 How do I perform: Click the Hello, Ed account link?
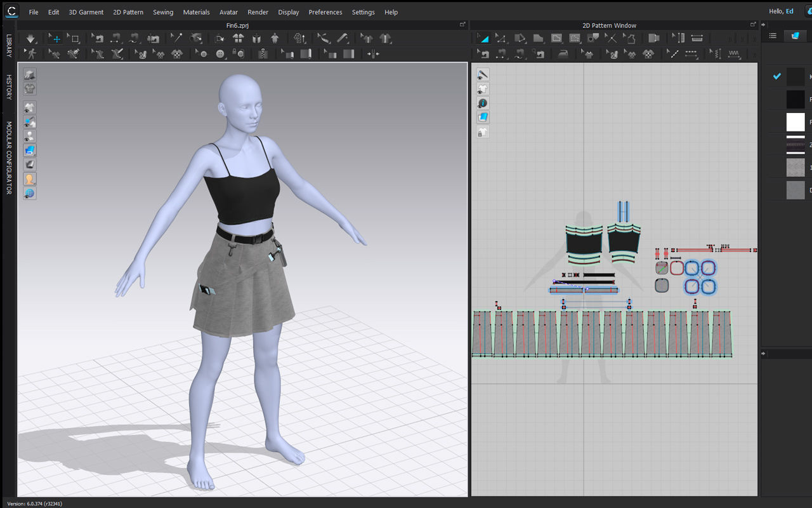click(781, 11)
